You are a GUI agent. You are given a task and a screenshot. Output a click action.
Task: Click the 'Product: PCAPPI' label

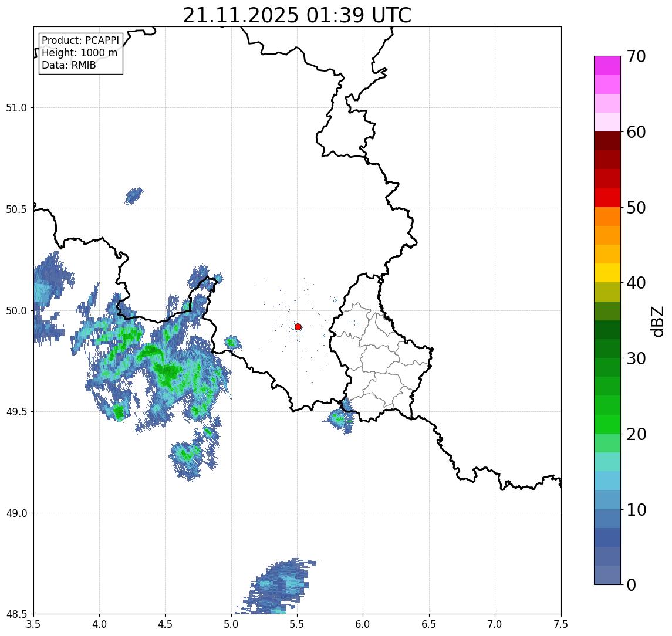[80, 40]
